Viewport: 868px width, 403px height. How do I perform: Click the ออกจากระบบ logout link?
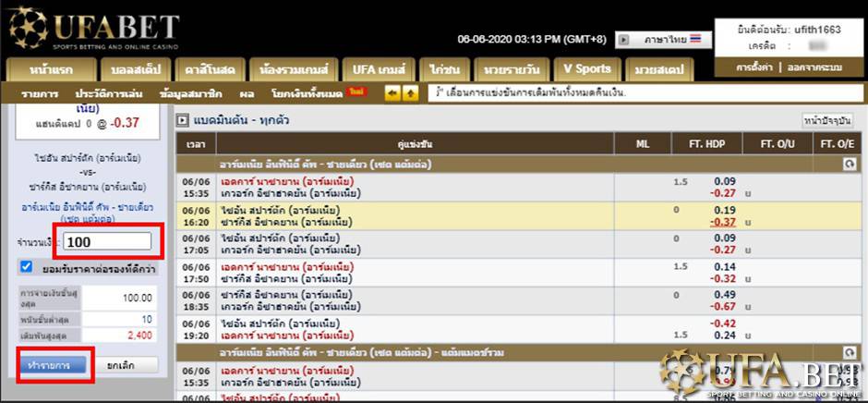point(816,67)
